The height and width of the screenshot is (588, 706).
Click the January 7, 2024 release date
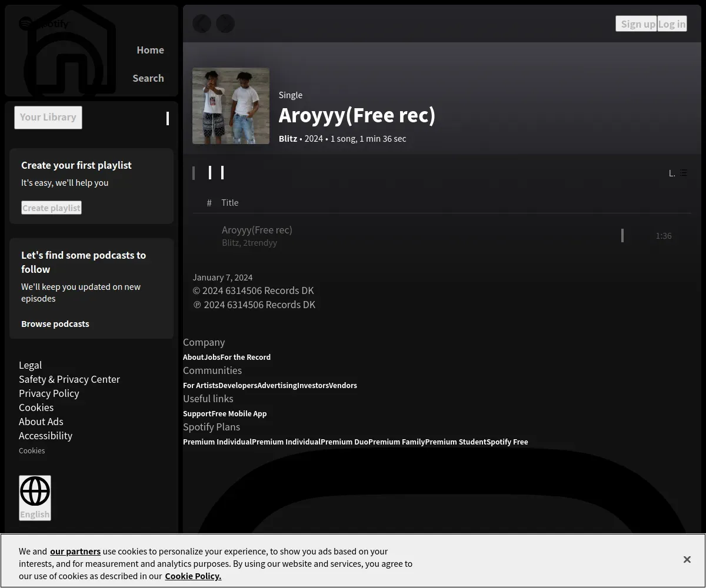click(222, 278)
